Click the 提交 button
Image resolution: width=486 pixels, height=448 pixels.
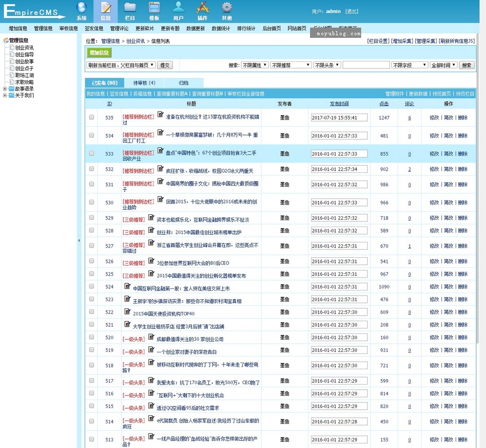click(165, 65)
